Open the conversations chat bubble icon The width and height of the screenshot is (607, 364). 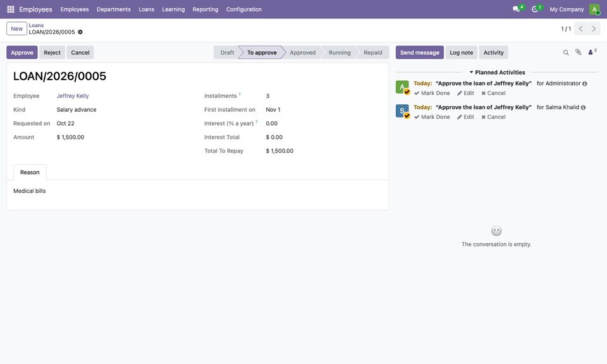516,9
